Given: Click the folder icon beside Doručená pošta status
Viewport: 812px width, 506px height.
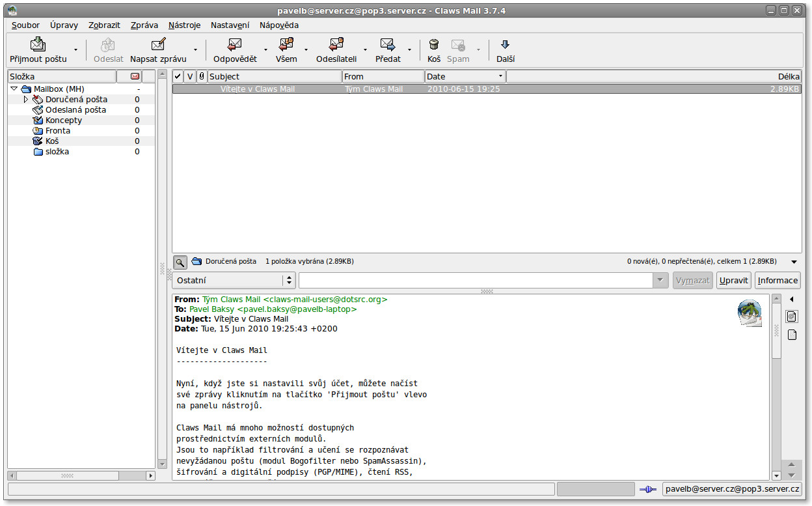Looking at the screenshot, I should pos(196,262).
